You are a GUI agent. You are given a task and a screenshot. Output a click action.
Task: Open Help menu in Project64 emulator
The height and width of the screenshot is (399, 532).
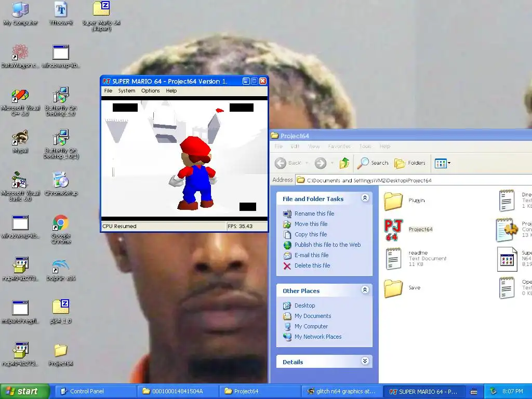[171, 91]
